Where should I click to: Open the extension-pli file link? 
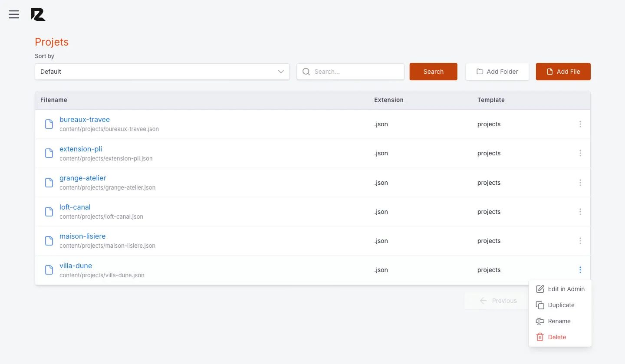tap(81, 149)
